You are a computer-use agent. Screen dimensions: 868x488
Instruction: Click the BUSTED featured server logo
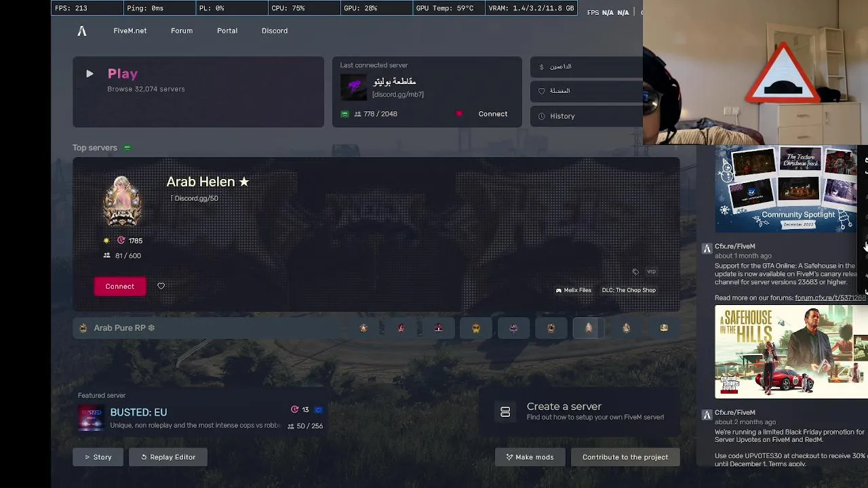91,419
